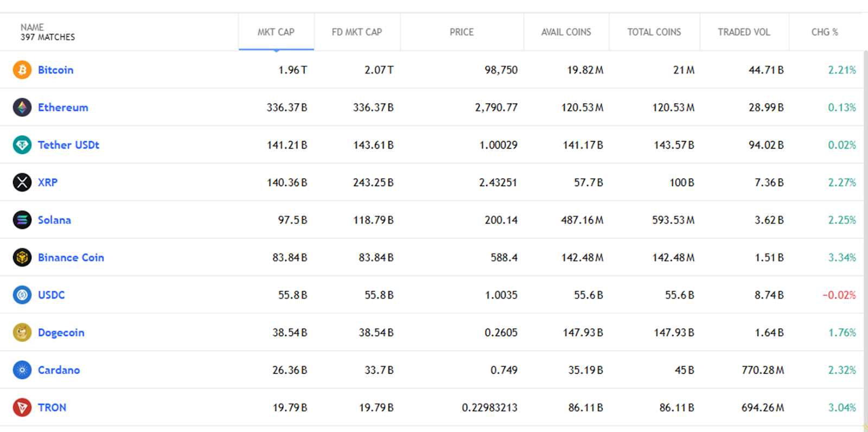The width and height of the screenshot is (868, 432).
Task: Select Ethereum's change value 0.13%
Action: tap(842, 107)
